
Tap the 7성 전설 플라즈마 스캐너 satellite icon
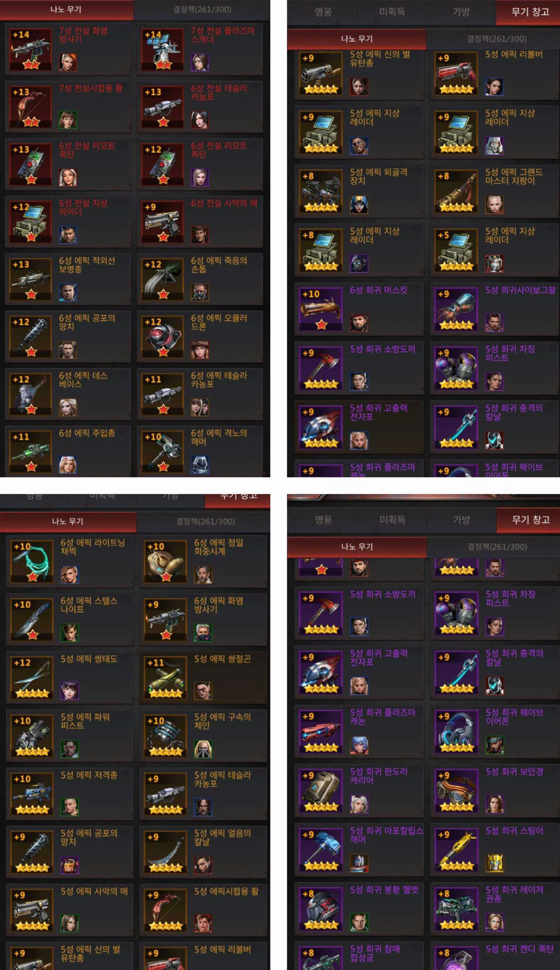coord(162,49)
